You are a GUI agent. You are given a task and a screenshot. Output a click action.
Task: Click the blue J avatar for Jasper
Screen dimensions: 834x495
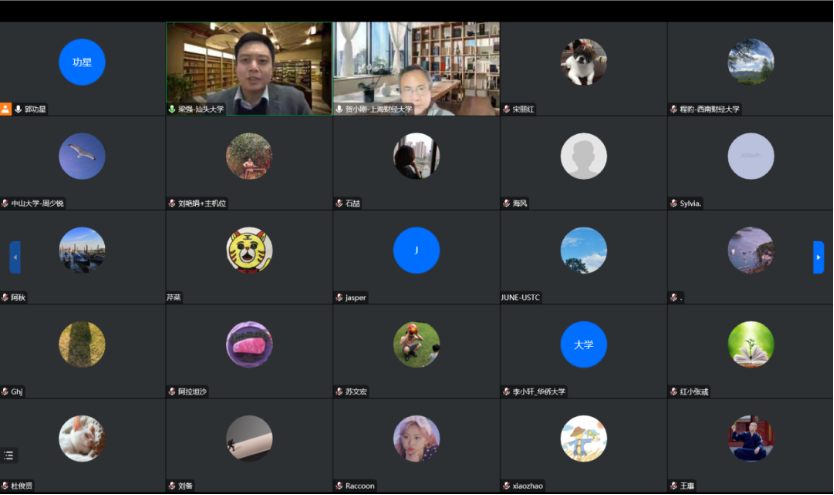(416, 250)
